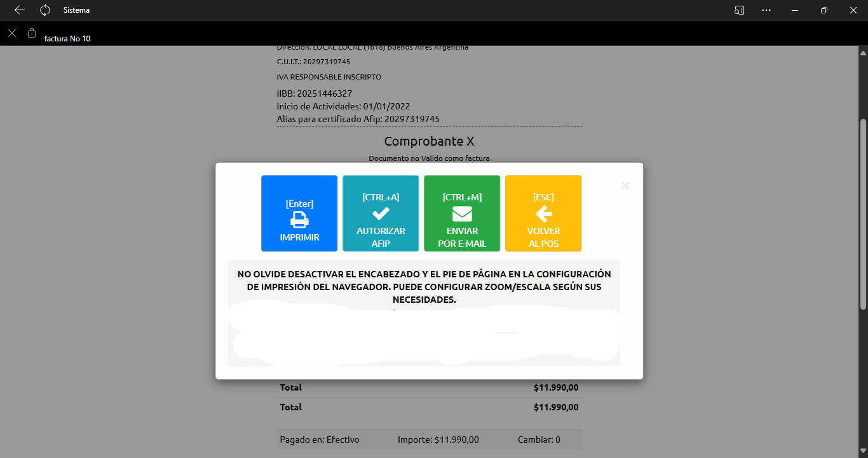Click the [Enter] shortcut label on blue button

pyautogui.click(x=299, y=204)
